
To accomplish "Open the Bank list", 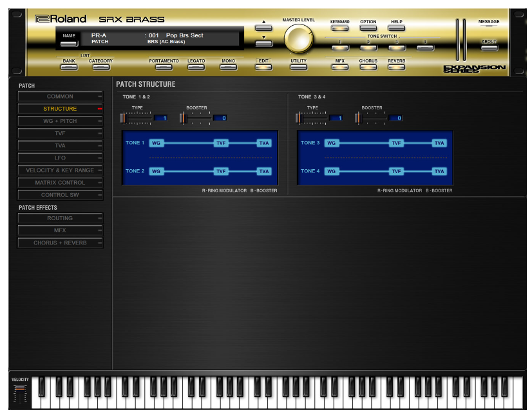I will click(69, 67).
